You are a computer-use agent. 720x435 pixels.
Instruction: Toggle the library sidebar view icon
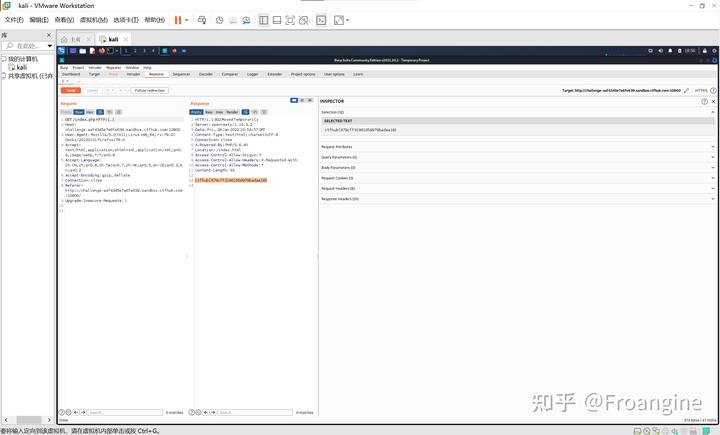click(264, 20)
